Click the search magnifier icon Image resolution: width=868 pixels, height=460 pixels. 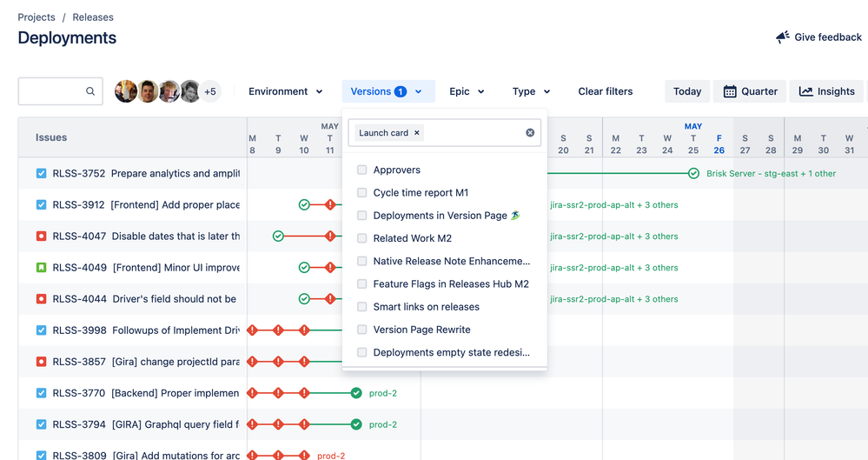coord(90,91)
